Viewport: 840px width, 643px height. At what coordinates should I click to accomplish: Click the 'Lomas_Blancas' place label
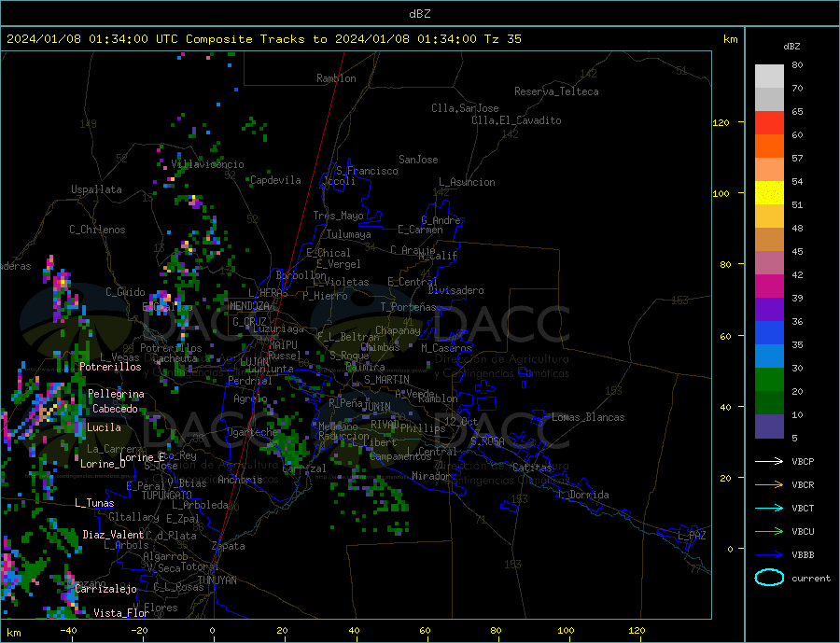pyautogui.click(x=588, y=417)
